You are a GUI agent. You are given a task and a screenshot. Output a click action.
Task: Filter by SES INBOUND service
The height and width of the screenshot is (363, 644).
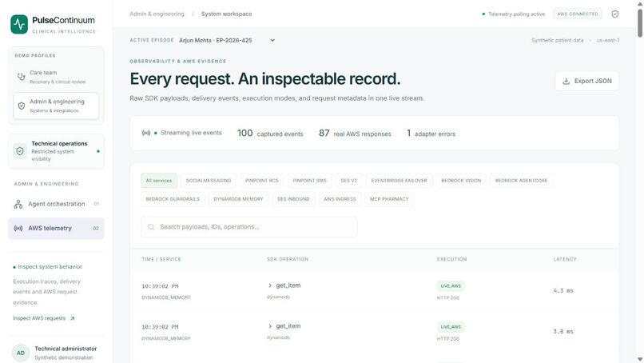click(x=293, y=199)
